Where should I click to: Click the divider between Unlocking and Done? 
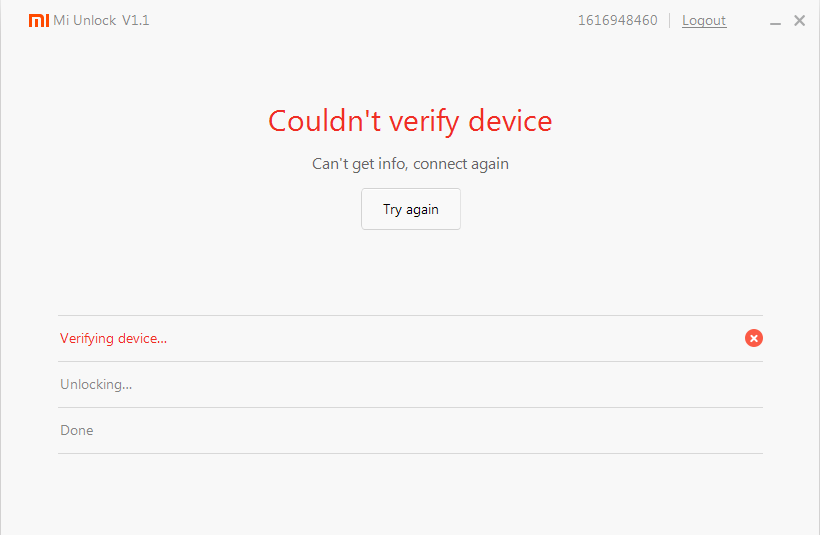pos(410,407)
